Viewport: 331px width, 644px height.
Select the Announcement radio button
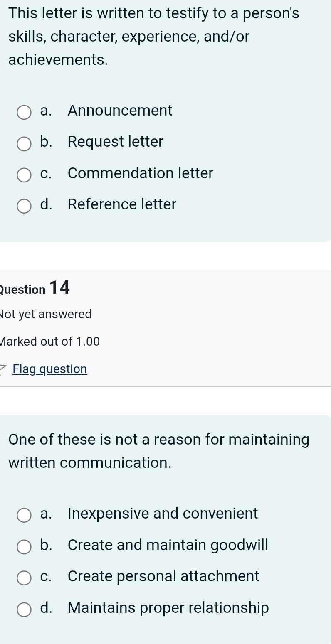pyautogui.click(x=24, y=112)
